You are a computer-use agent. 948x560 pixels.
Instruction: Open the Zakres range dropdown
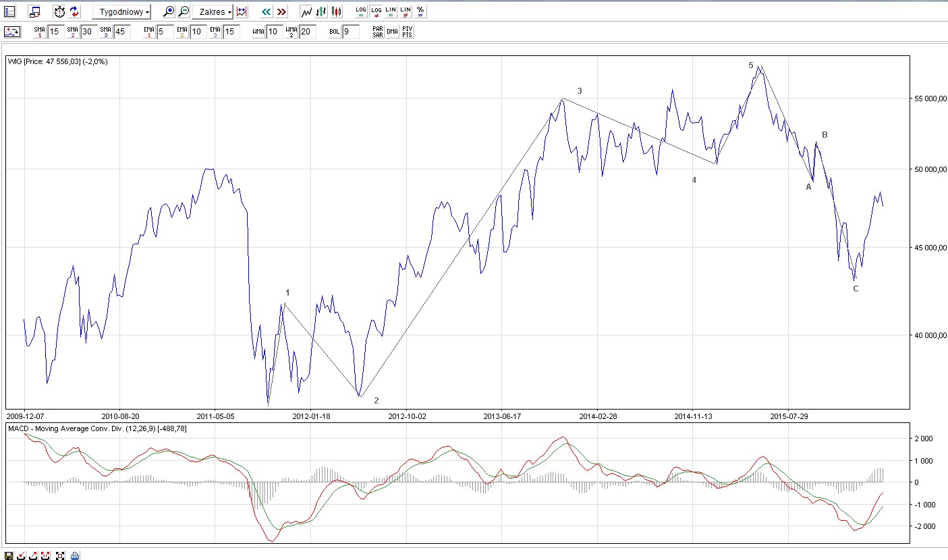click(213, 12)
